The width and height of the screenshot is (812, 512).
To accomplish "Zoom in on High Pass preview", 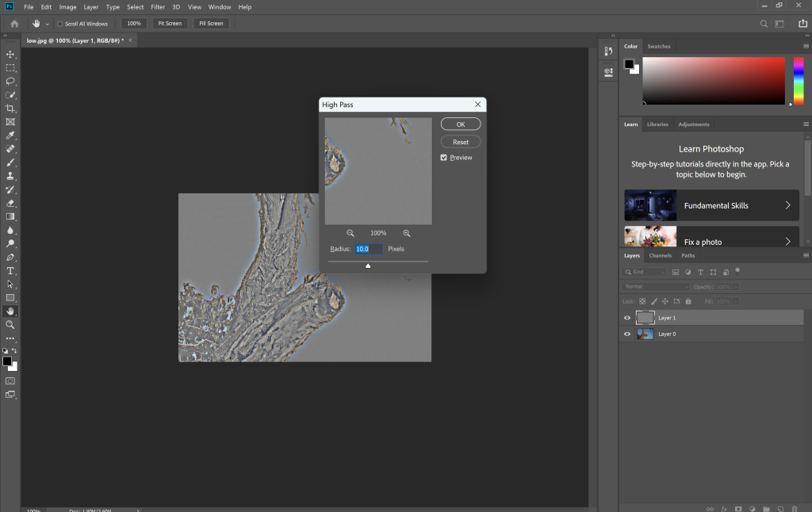I will click(407, 233).
